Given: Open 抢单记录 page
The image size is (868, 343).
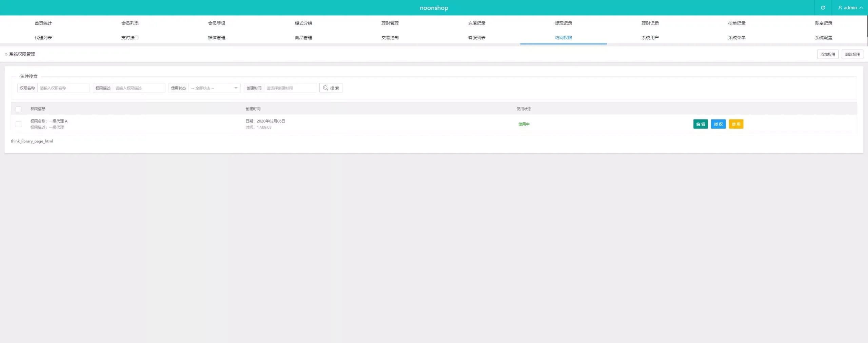Looking at the screenshot, I should click(737, 23).
